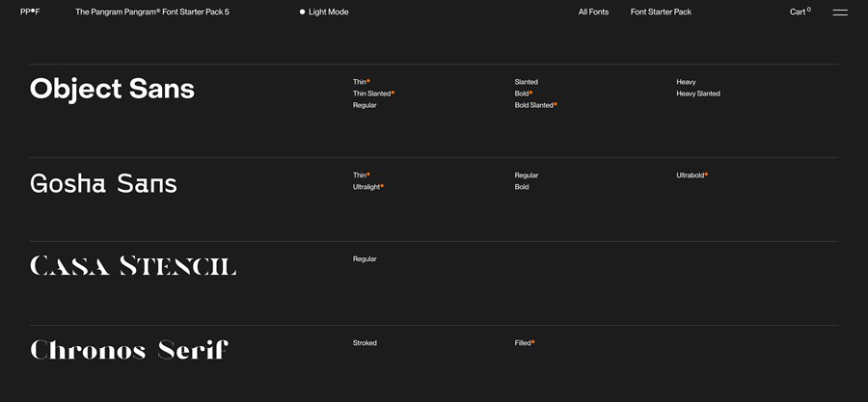Select Gosha Sans Thin style
868x402 pixels.
tap(362, 175)
